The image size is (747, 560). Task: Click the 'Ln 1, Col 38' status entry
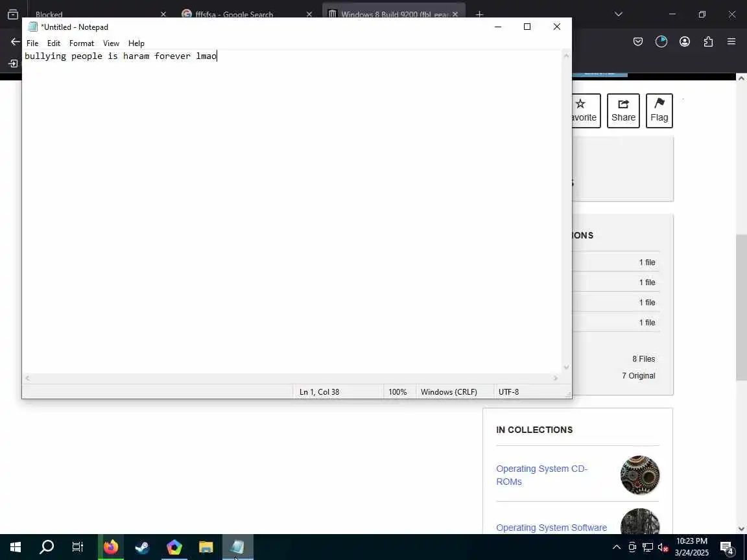[319, 392]
